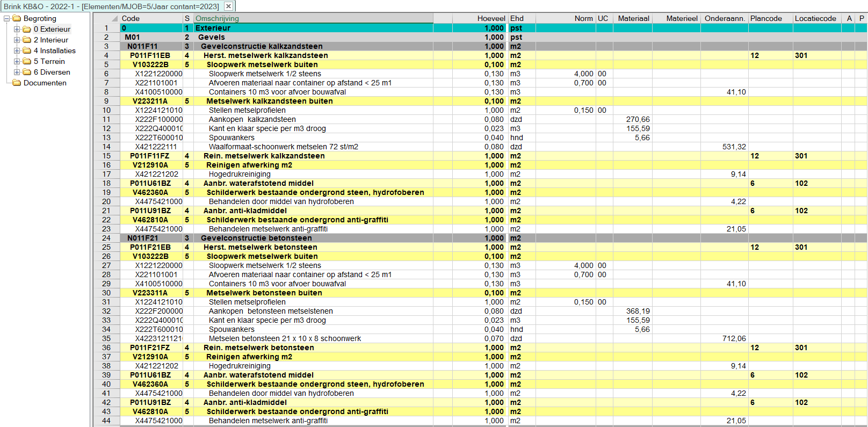Select the 2 Interieur tree item
The image size is (868, 427).
point(51,40)
